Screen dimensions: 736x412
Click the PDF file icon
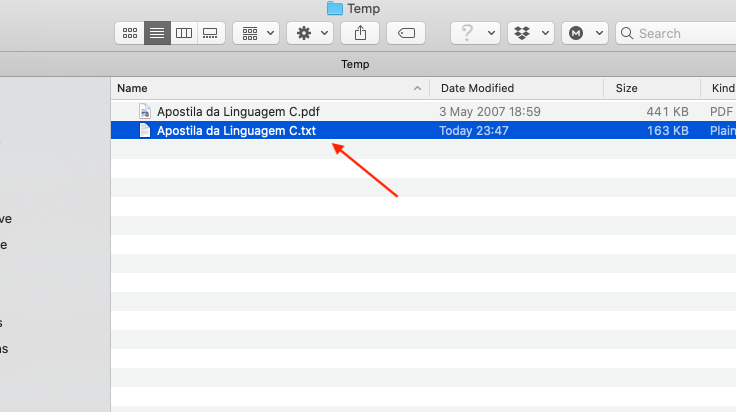[x=144, y=111]
